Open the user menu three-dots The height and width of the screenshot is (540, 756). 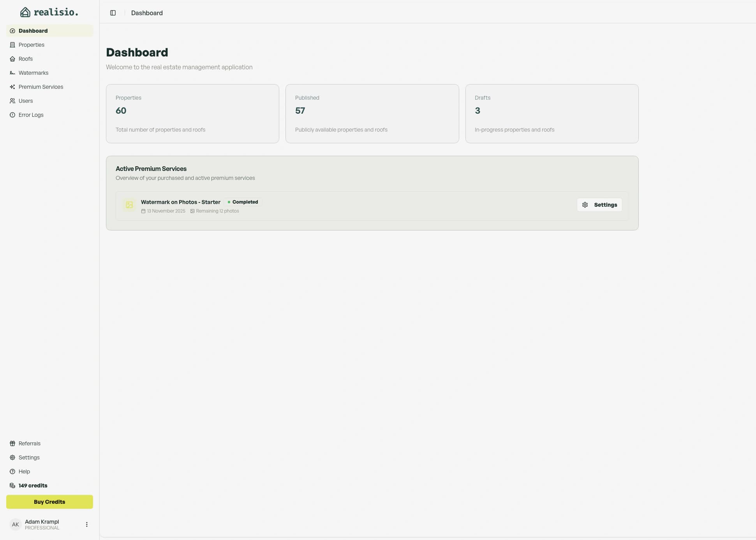pyautogui.click(x=87, y=524)
